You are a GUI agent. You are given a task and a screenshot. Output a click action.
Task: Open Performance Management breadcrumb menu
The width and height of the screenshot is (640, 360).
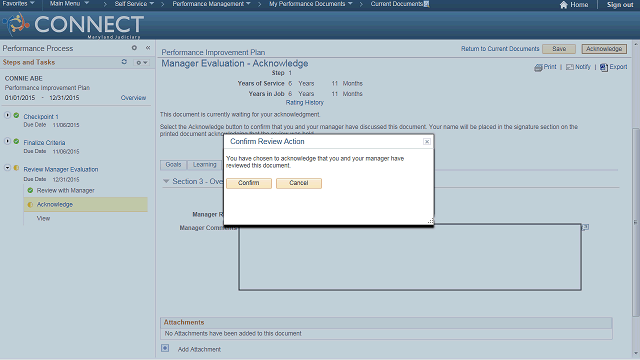point(211,4)
